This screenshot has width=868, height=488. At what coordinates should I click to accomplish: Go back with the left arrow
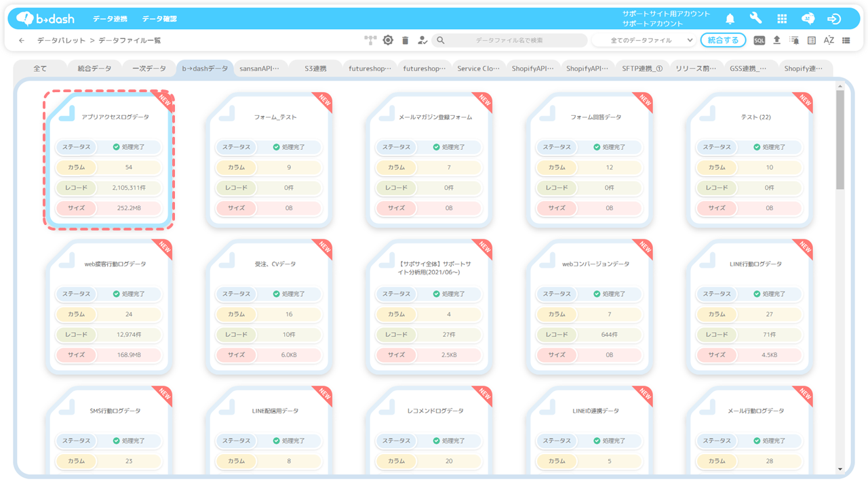click(22, 41)
